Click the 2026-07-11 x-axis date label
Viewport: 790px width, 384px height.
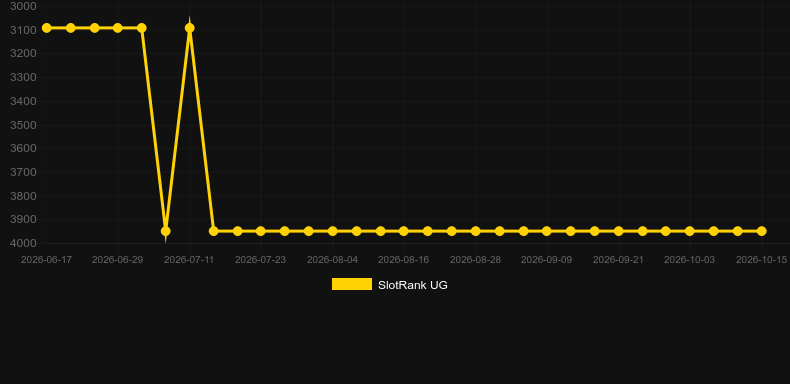click(189, 260)
